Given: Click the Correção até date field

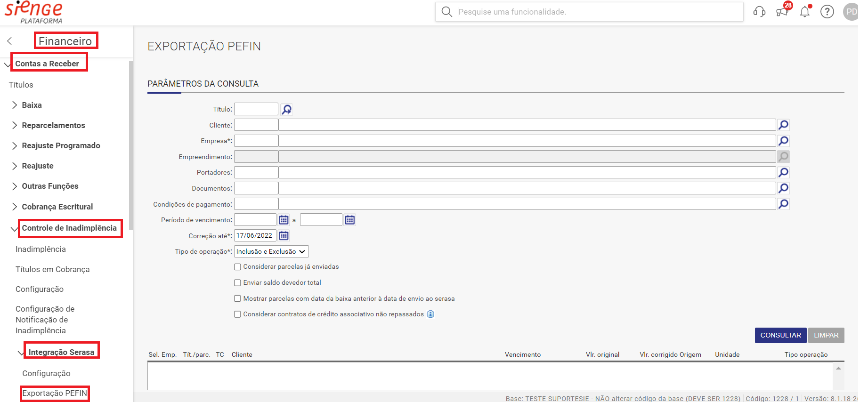Looking at the screenshot, I should pyautogui.click(x=255, y=235).
